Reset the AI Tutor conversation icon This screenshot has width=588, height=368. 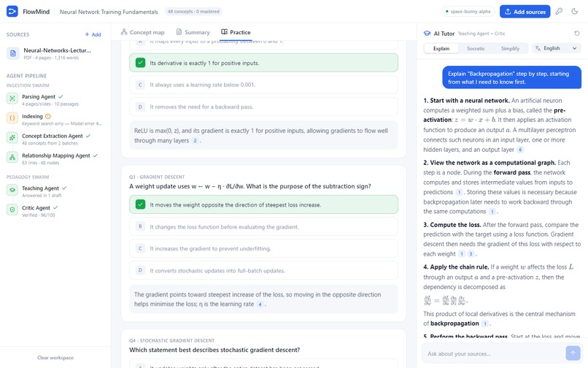click(x=577, y=34)
